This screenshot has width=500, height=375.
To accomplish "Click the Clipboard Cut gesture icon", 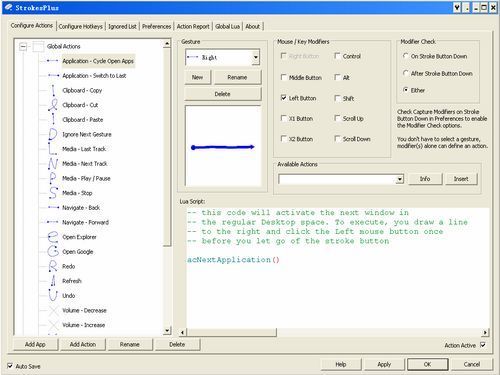I will [53, 105].
